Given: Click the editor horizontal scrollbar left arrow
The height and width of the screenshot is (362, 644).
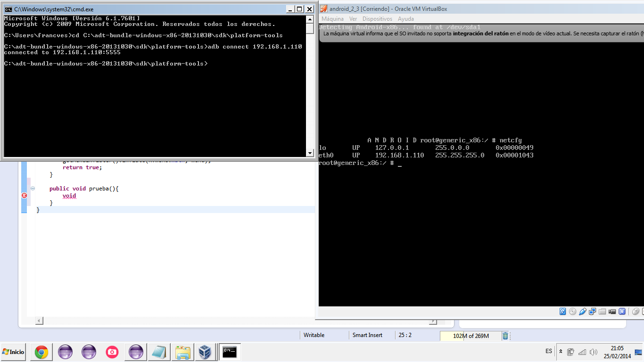Looking at the screenshot, I should point(40,321).
